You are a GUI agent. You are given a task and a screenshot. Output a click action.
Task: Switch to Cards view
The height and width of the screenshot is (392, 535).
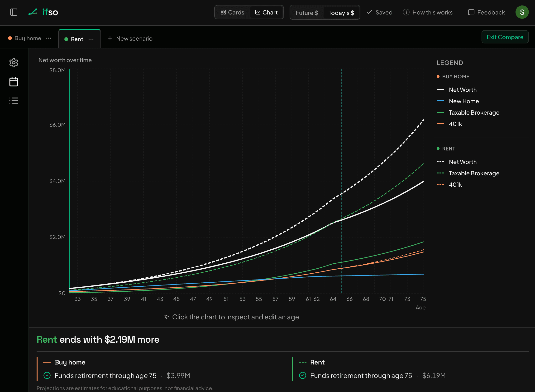(x=232, y=12)
